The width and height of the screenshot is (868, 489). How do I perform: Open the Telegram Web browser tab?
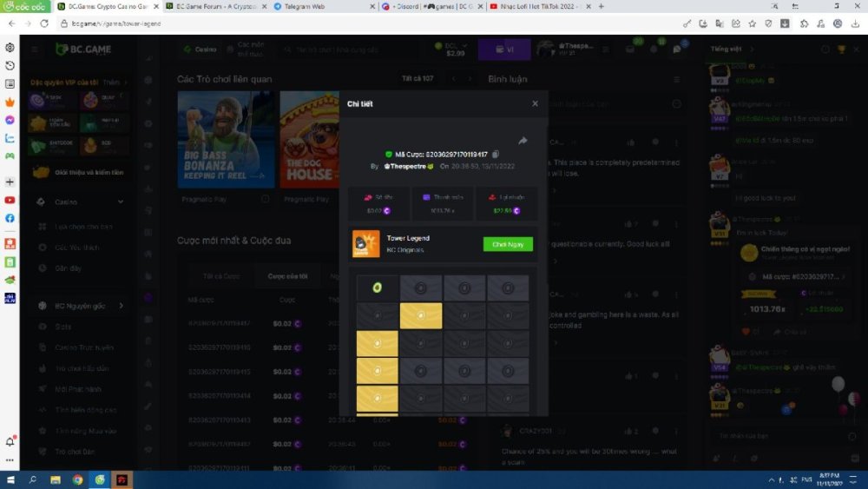point(299,6)
